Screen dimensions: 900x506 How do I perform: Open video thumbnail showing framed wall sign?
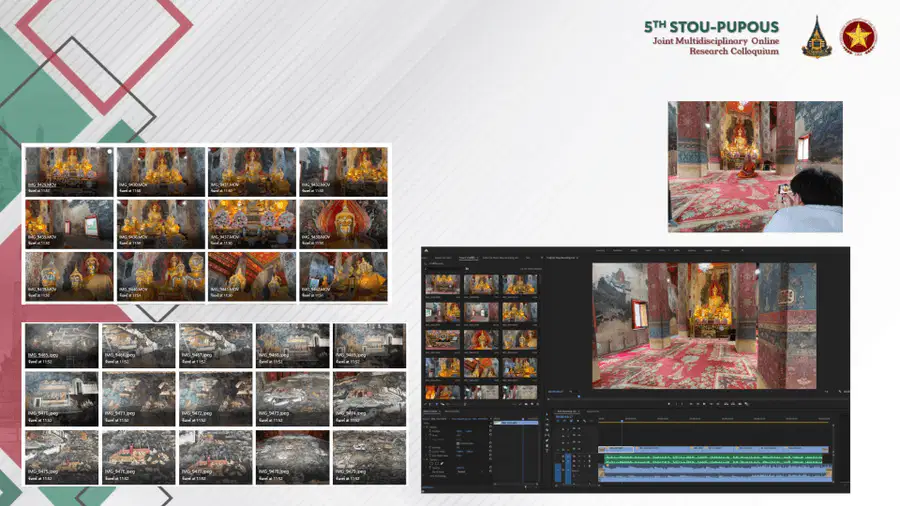point(69,224)
